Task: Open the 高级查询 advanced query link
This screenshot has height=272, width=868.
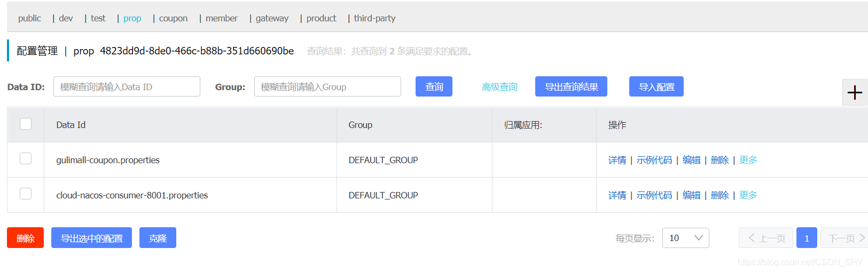Action: coord(499,87)
